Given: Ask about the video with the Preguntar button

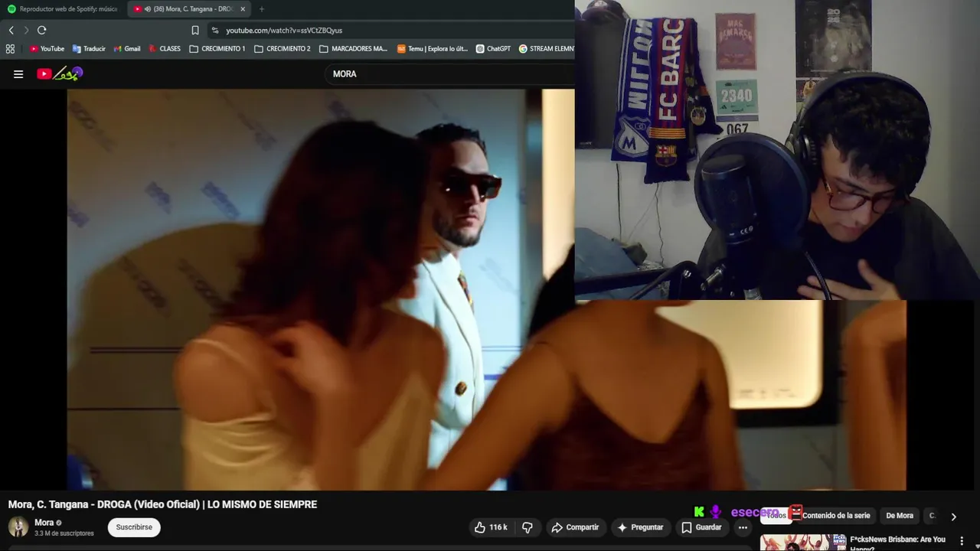Looking at the screenshot, I should click(x=640, y=527).
